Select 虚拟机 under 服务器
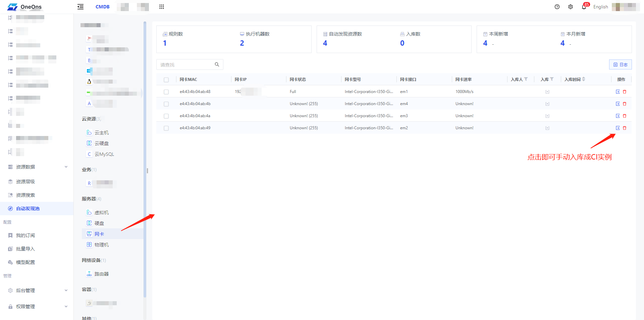The height and width of the screenshot is (320, 644). (x=102, y=213)
